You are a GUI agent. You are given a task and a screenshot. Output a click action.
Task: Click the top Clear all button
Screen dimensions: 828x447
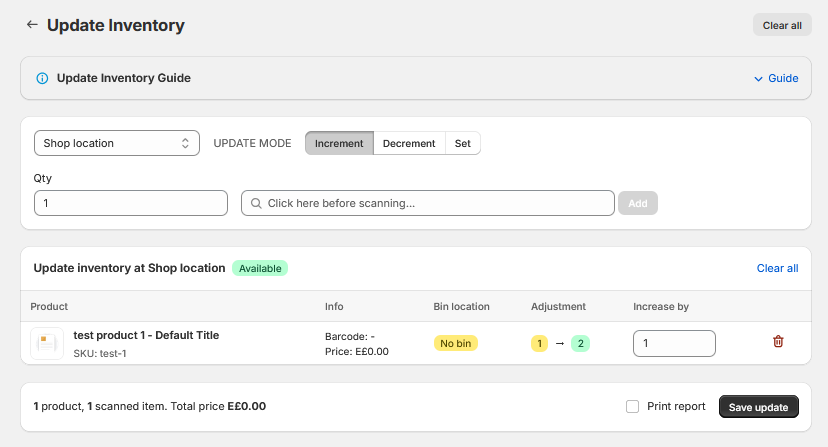tap(782, 25)
